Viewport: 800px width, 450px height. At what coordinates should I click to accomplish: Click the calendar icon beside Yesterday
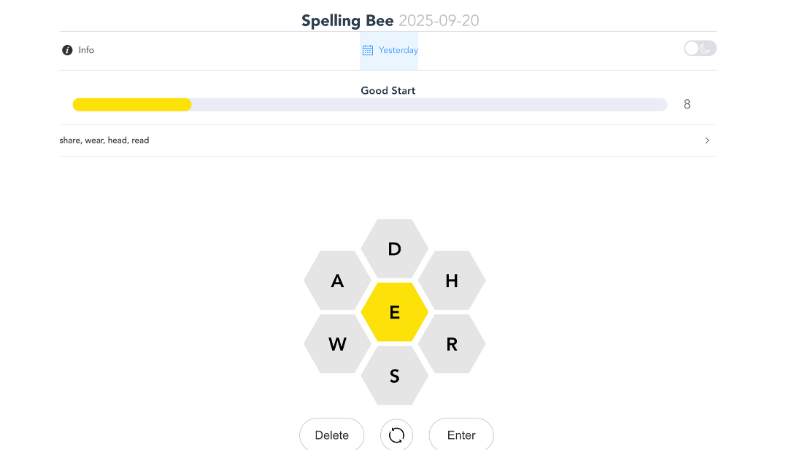[x=368, y=50]
